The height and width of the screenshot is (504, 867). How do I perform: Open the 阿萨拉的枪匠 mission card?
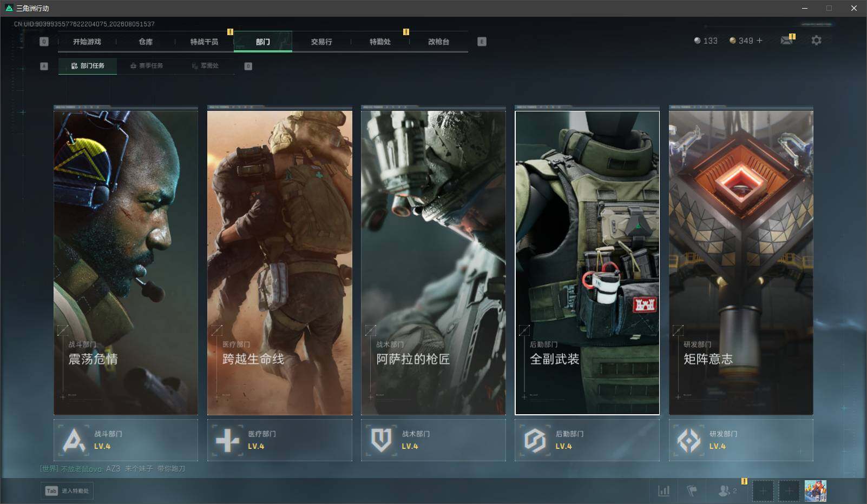[433, 263]
